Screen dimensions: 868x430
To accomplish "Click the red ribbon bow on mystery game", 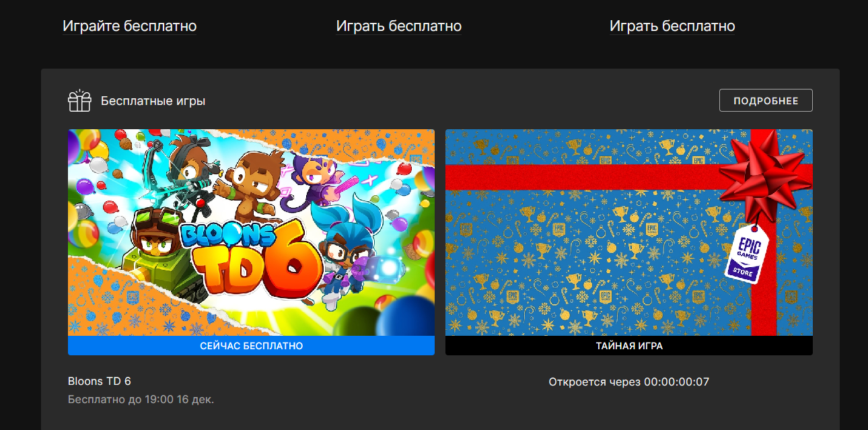I will (761, 175).
